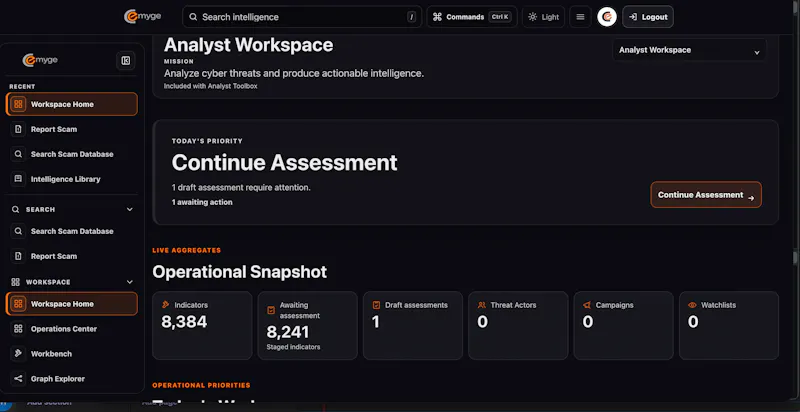Click document icon of Search section Report Scam
This screenshot has width=800, height=412.
tap(18, 256)
